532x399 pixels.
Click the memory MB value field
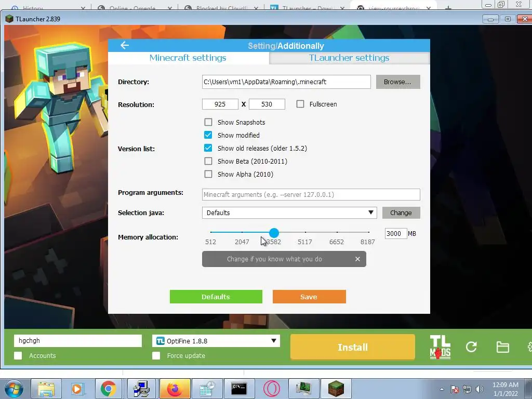tap(395, 233)
